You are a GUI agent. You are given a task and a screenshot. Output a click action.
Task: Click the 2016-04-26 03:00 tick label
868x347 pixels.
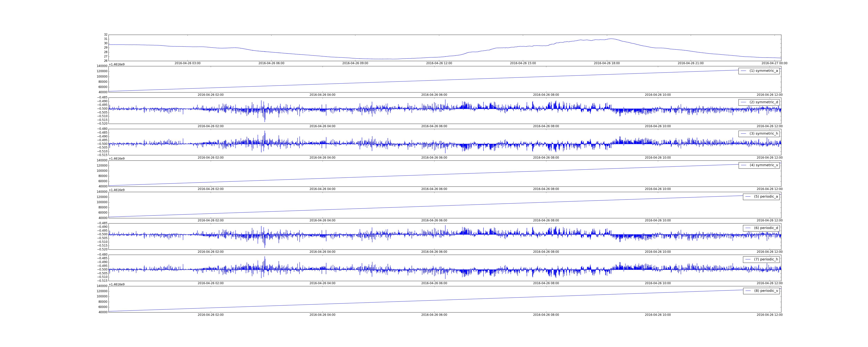tap(187, 63)
